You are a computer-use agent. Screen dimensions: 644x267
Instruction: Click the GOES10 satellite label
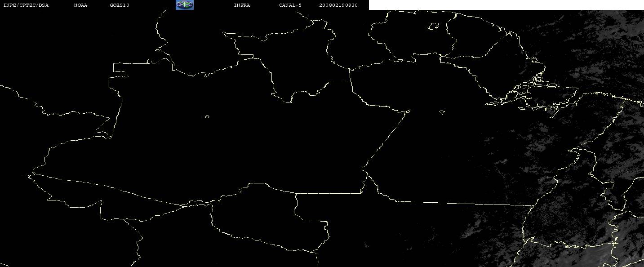pos(120,5)
